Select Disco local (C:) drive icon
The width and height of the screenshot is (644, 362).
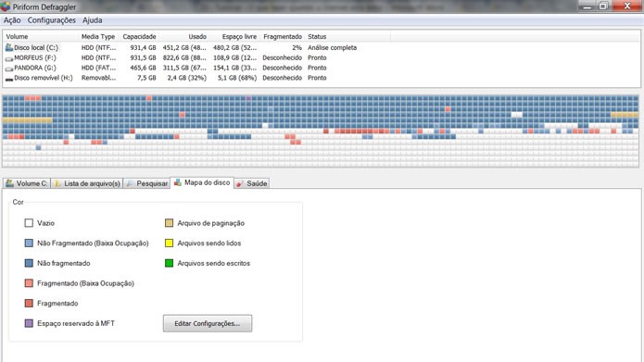click(x=9, y=47)
